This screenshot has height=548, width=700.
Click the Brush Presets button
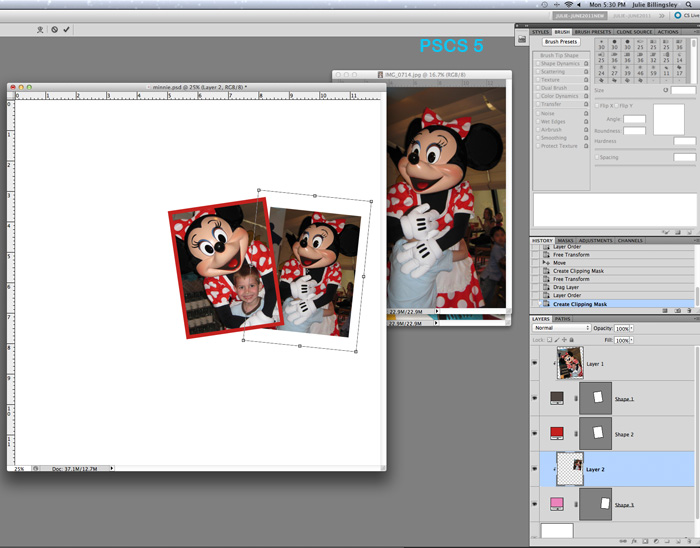(561, 42)
